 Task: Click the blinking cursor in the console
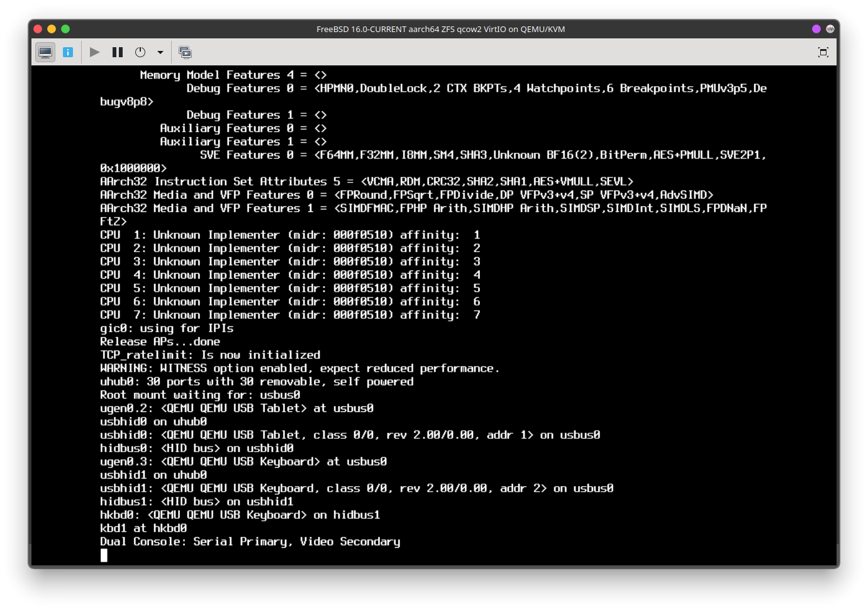click(104, 555)
